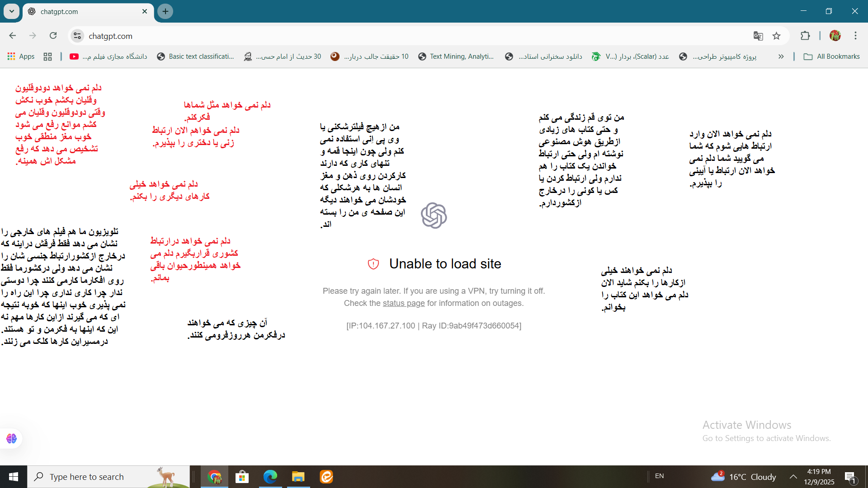This screenshot has width=868, height=488.
Task: Open Microsoft Edge from taskbar
Action: click(270, 477)
